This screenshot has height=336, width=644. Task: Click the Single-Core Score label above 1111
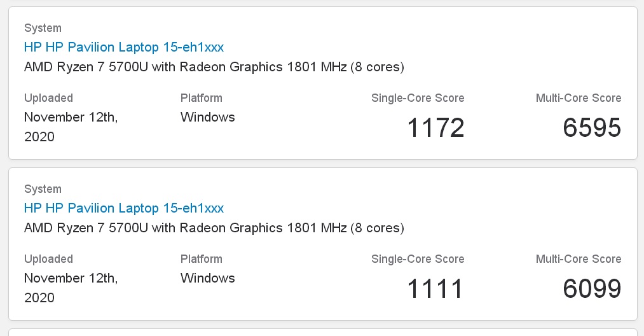coord(418,259)
